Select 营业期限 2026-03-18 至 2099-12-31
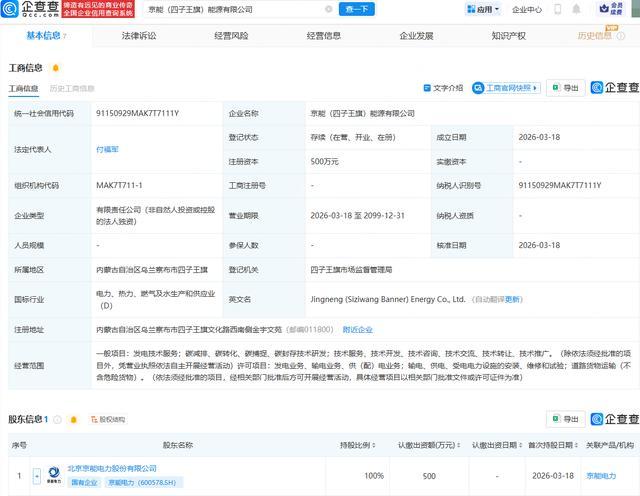 coord(357,215)
